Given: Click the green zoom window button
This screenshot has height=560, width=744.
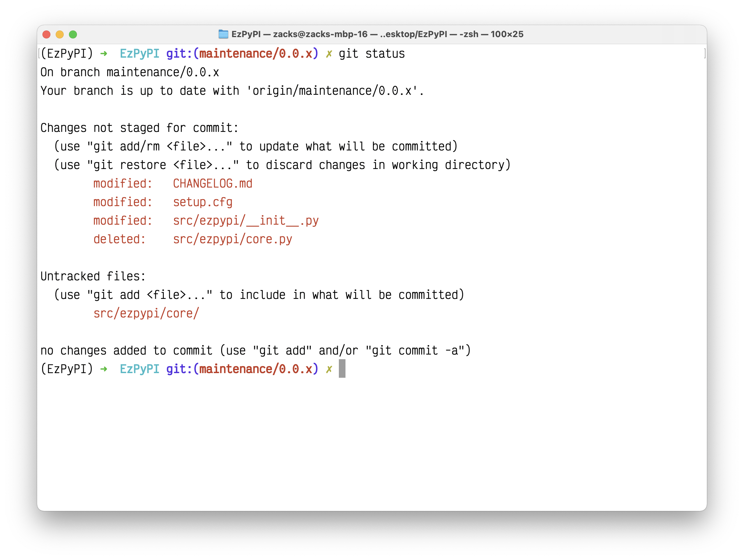Looking at the screenshot, I should [73, 34].
